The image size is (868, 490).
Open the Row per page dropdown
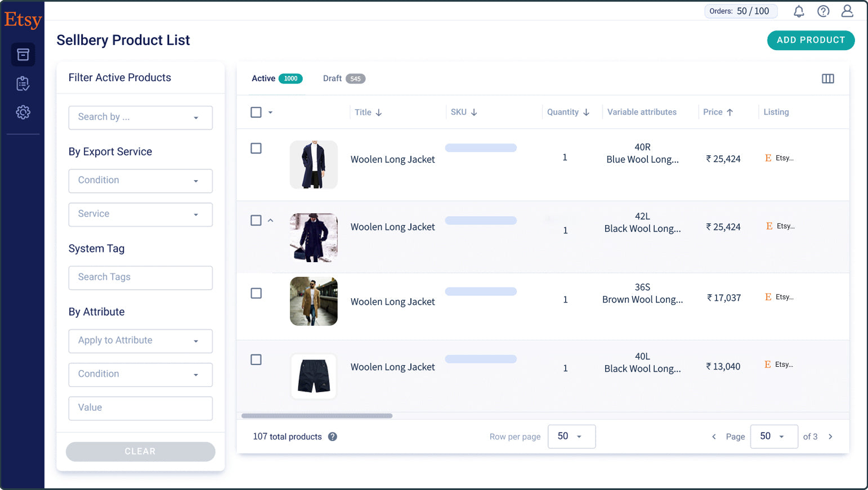pyautogui.click(x=571, y=437)
